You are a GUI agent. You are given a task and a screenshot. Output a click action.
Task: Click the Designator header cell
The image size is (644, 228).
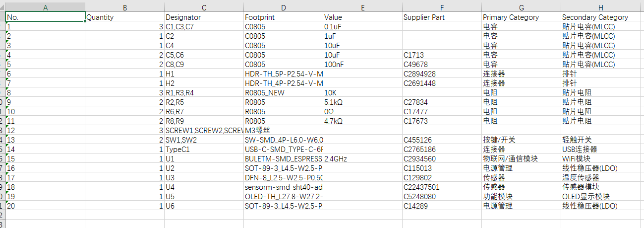pyautogui.click(x=204, y=17)
